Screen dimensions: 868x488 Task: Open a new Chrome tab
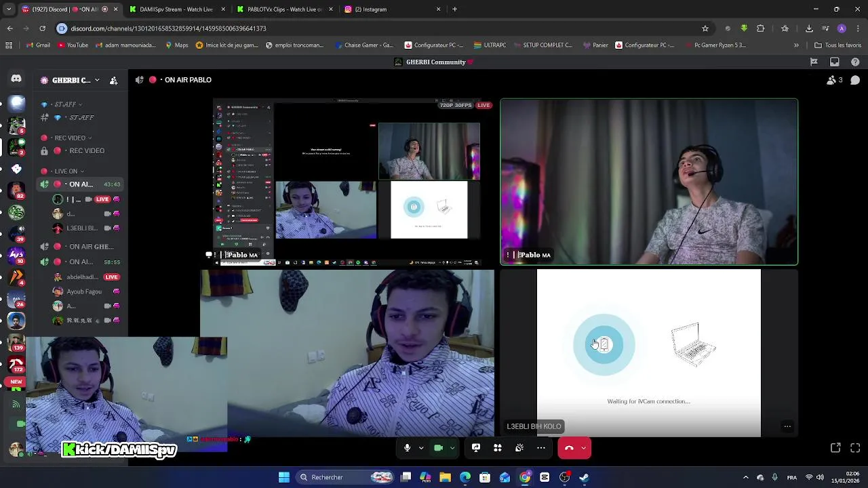454,9
